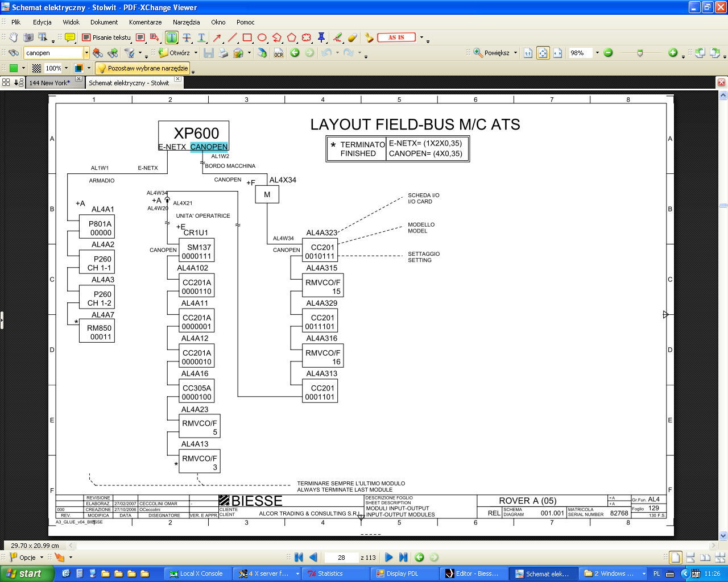This screenshot has height=582, width=728.
Task: Open Find binoculars tool
Action: 14,53
